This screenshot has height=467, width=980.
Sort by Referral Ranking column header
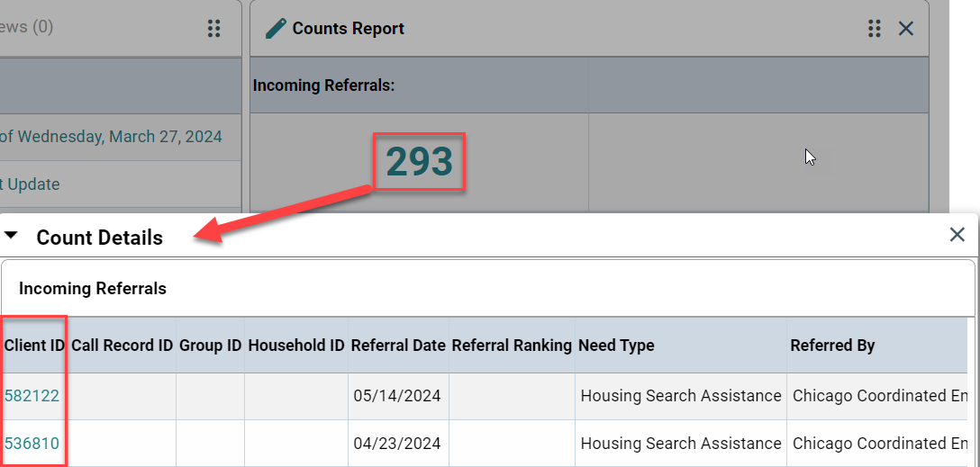click(x=512, y=346)
